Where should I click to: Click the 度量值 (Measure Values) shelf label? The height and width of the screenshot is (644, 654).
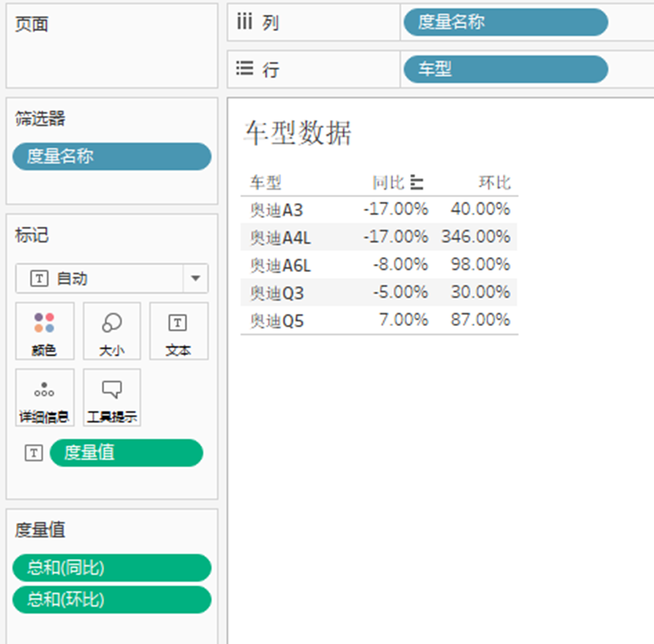click(40, 530)
